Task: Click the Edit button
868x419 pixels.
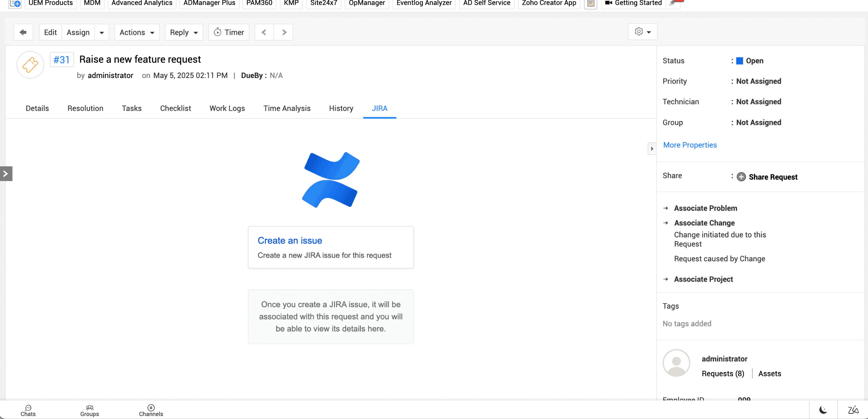Action: 50,32
